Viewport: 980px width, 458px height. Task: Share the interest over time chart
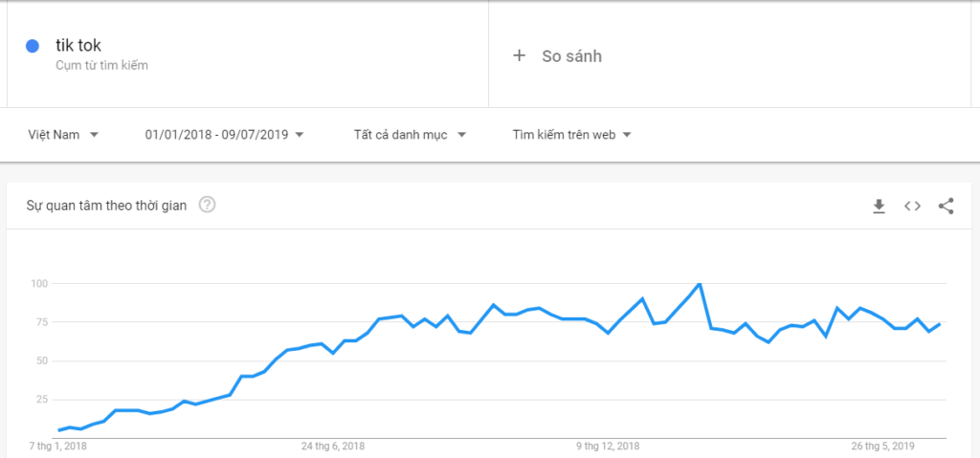946,207
